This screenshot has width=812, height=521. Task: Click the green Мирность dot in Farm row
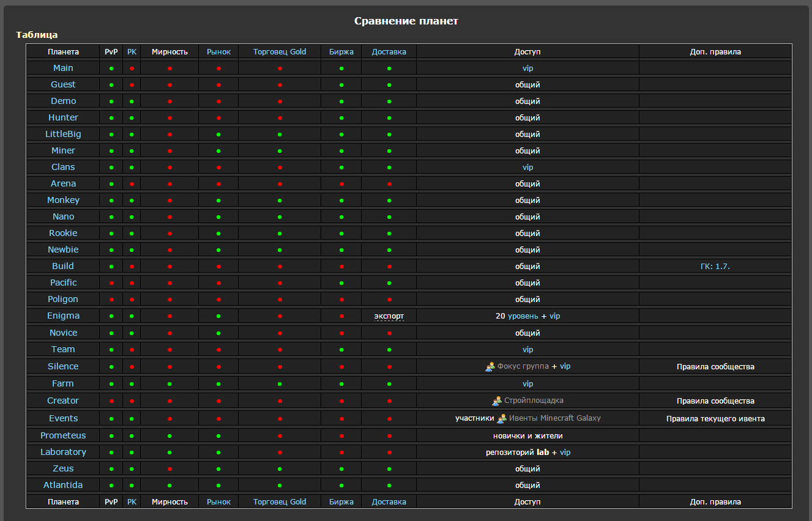click(169, 384)
